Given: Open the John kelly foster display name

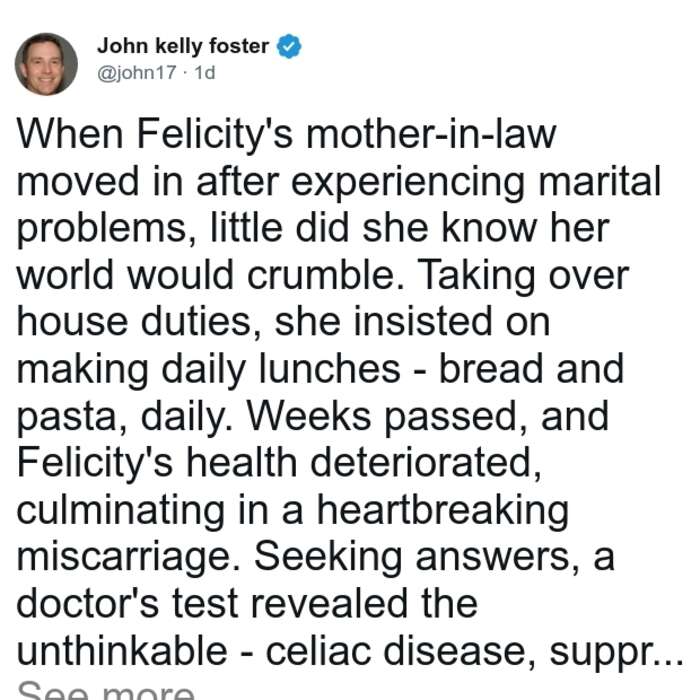Looking at the screenshot, I should (x=183, y=46).
